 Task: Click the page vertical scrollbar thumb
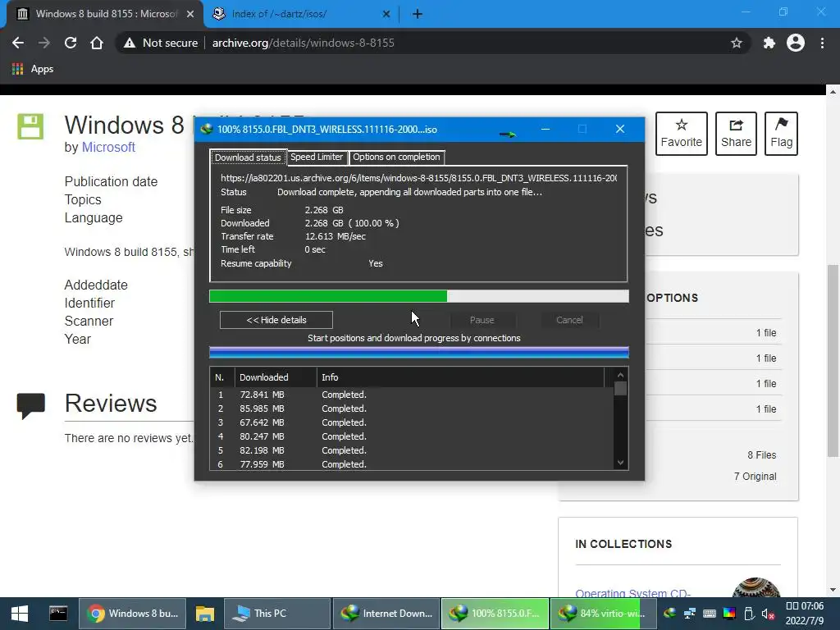coord(833,361)
